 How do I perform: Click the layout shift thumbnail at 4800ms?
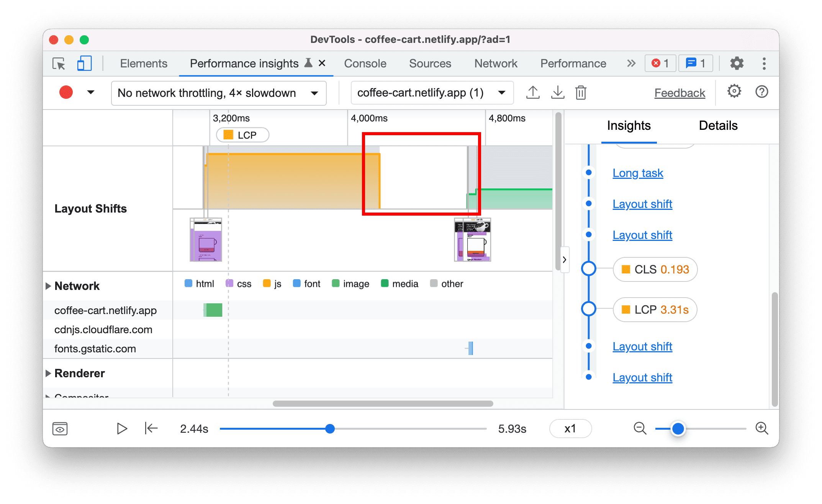(474, 239)
